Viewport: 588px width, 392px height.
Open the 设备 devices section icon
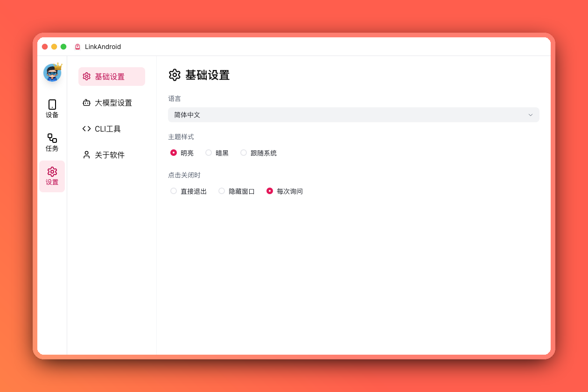click(52, 105)
